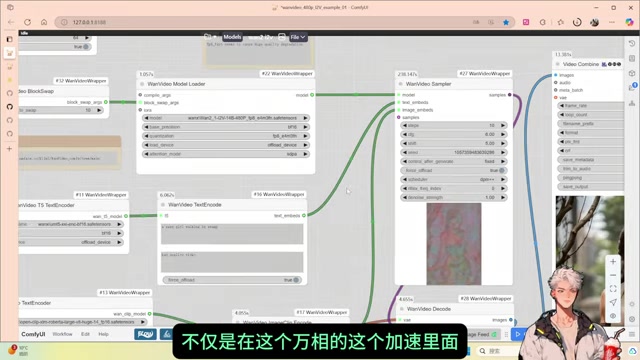Screen dimensions: 640x360
Task: Toggle force_offload in WanVideo Sampler
Action: pos(453,170)
